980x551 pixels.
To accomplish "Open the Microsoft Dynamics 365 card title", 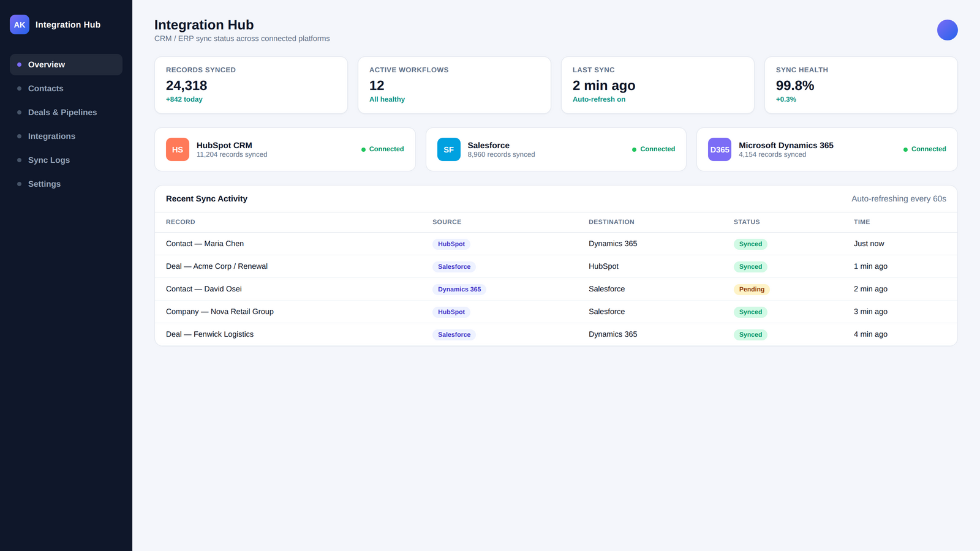I will click(786, 145).
